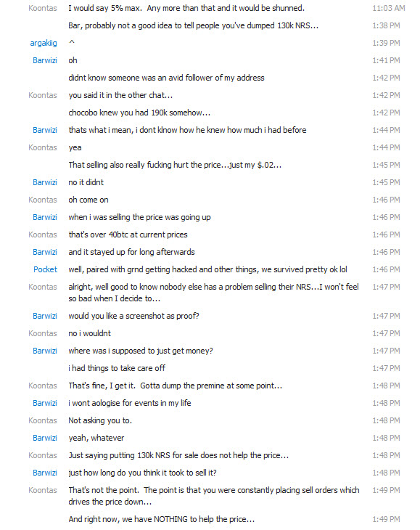Select 'yeah, whatever' message
The height and width of the screenshot is (530, 420).
(x=96, y=438)
